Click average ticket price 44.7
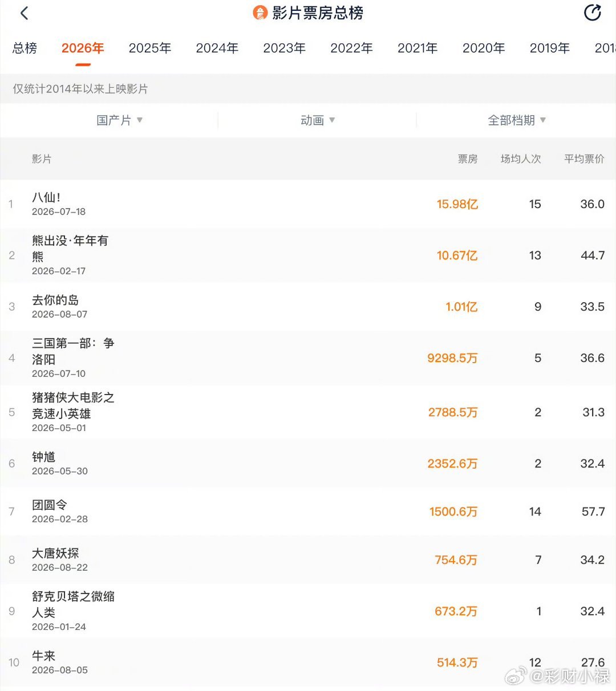The image size is (616, 691). click(593, 255)
